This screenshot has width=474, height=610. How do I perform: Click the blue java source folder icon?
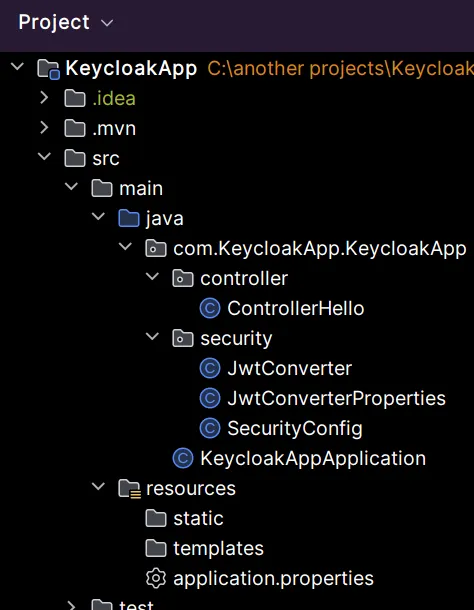[x=129, y=218]
